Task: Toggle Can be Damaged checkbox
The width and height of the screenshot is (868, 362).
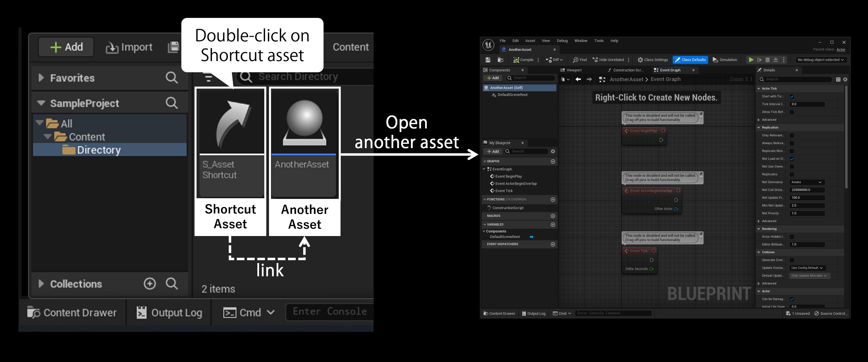Action: click(x=792, y=299)
